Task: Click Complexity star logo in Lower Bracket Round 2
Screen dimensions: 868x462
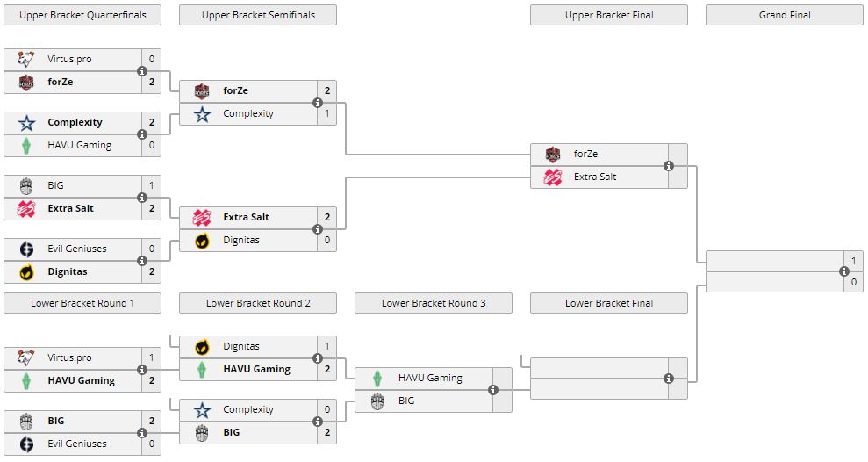Action: tap(202, 410)
